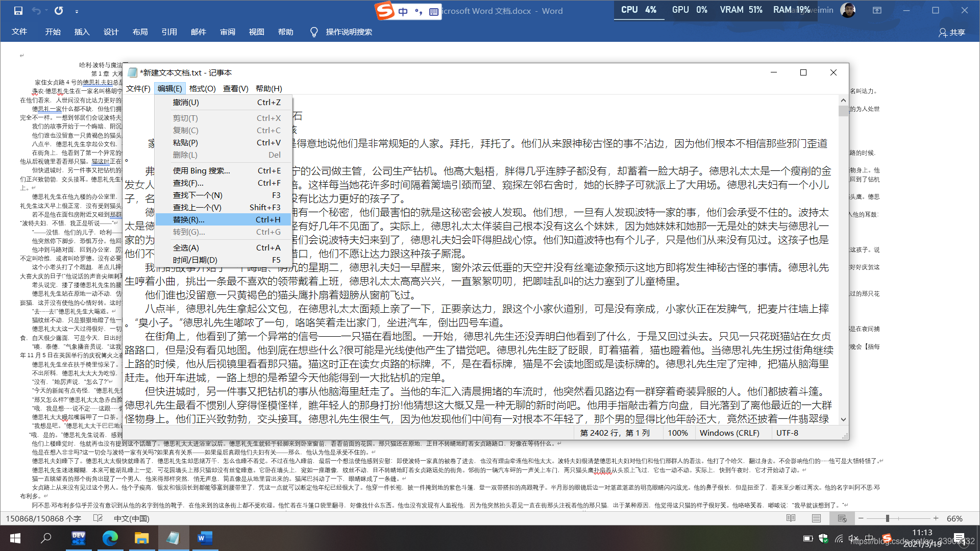
Task: Open File Explorer from taskbar
Action: [141, 538]
